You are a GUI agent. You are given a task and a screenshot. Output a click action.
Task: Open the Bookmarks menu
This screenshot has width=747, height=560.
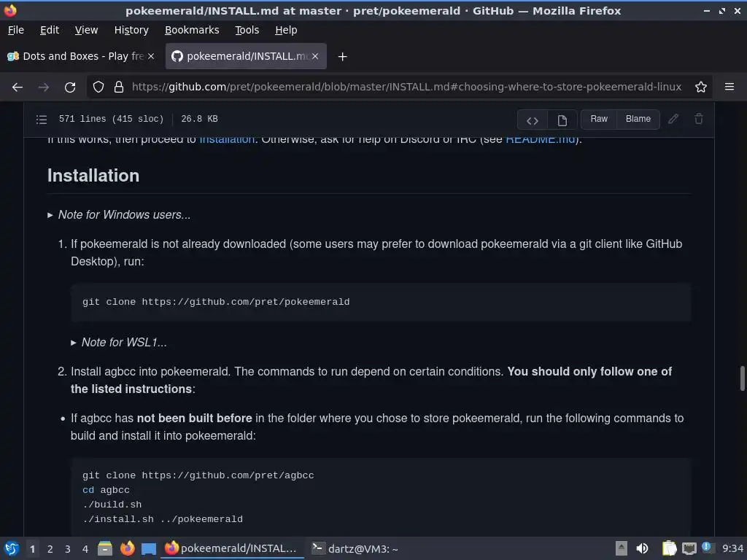point(192,30)
